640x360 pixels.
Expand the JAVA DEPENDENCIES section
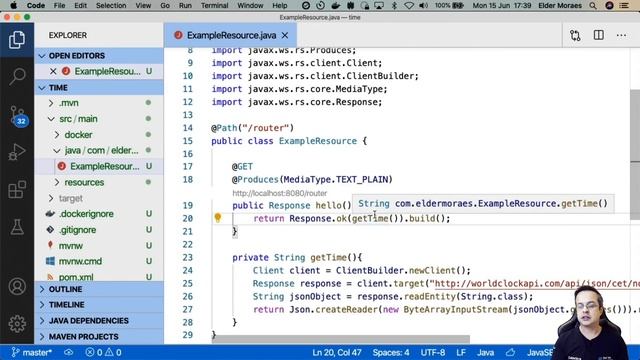tap(99, 321)
